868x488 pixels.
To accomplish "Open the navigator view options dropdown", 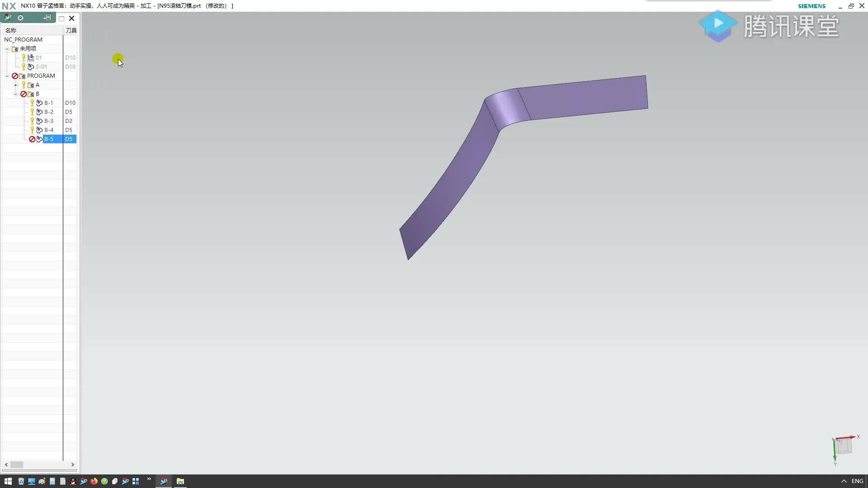I will point(47,18).
